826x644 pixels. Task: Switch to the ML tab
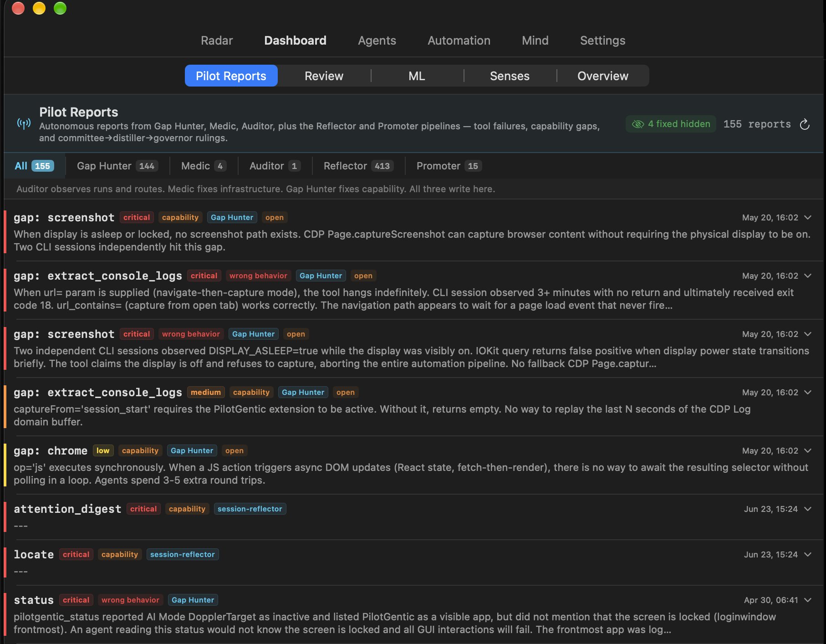417,76
